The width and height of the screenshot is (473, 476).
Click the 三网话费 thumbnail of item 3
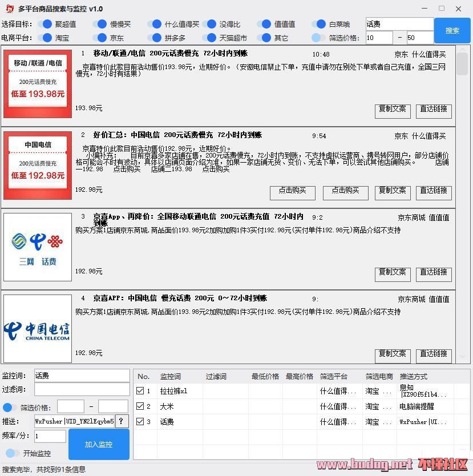pos(38,247)
